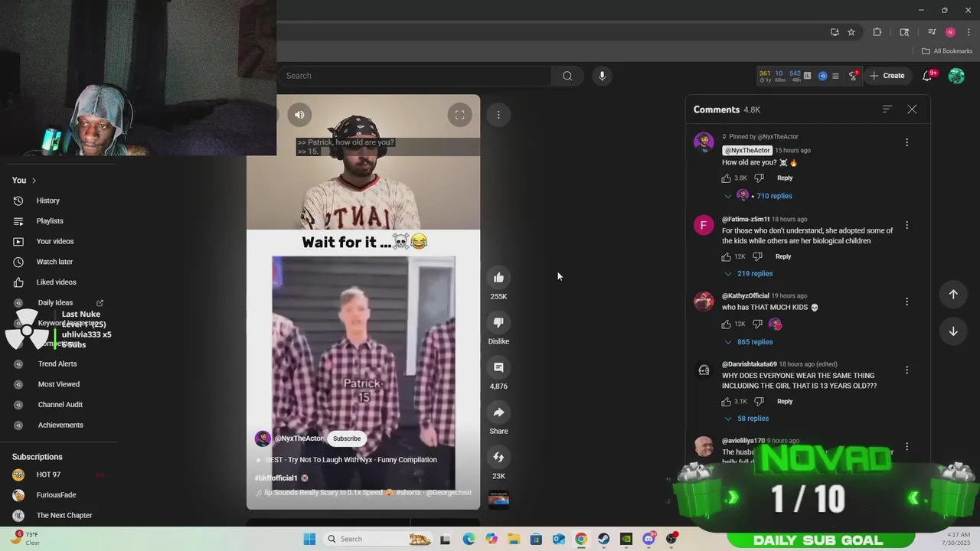Open All Bookmarks folder
The image size is (980, 551).
point(947,51)
